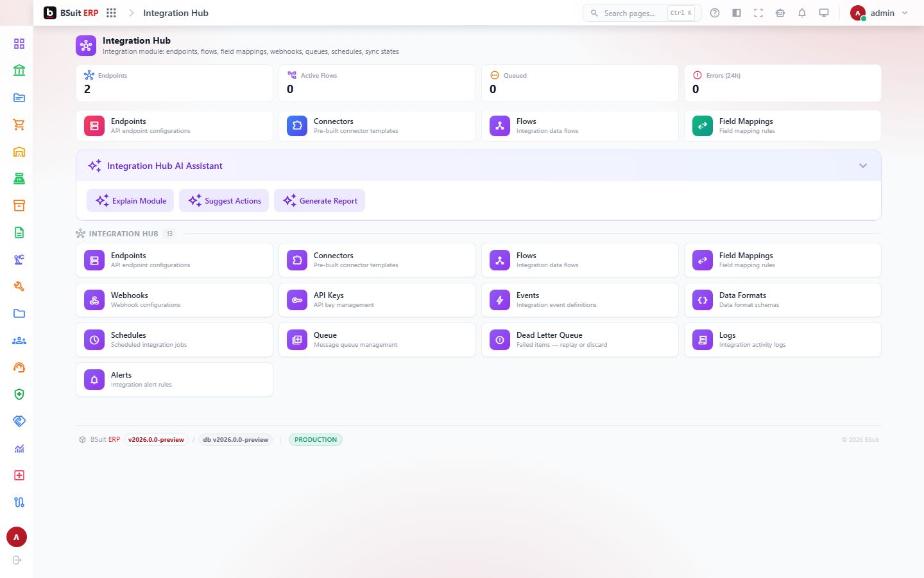Open notifications bell icon
Screen dimensions: 924x578
[802, 13]
